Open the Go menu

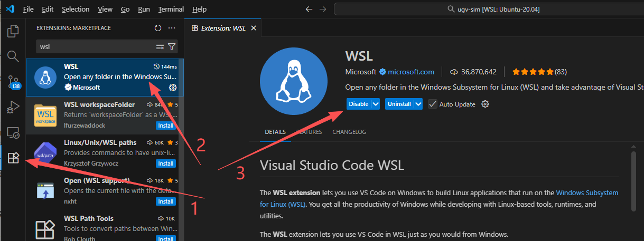click(125, 9)
